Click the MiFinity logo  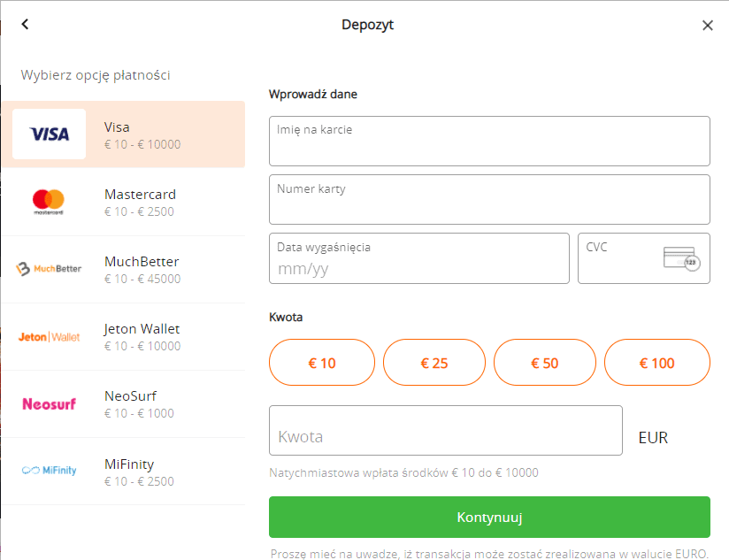50,471
